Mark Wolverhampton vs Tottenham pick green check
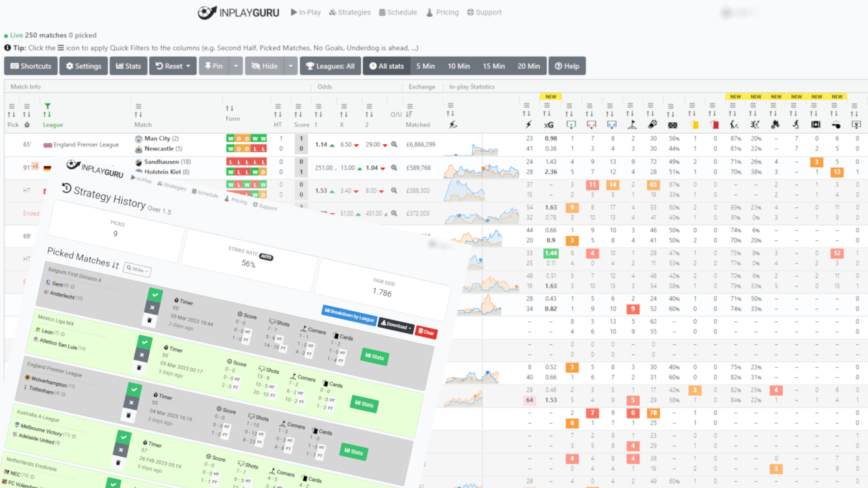Viewport: 868px width, 488px height. [134, 389]
